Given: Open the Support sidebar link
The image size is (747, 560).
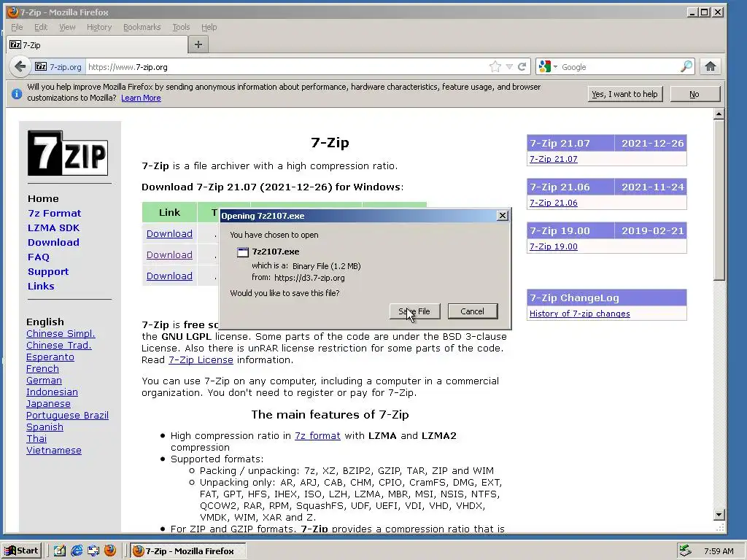Looking at the screenshot, I should (48, 271).
